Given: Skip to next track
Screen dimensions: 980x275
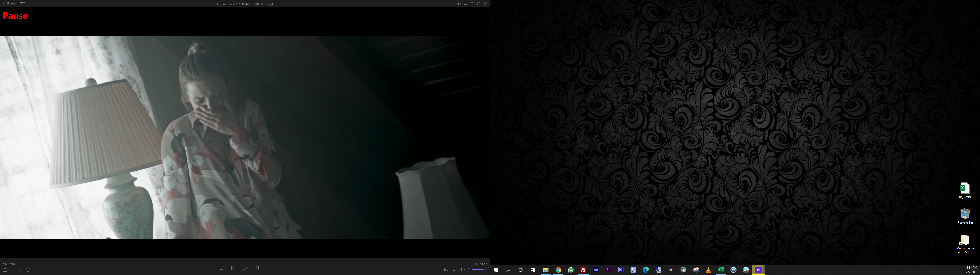Looking at the screenshot, I should point(257,268).
